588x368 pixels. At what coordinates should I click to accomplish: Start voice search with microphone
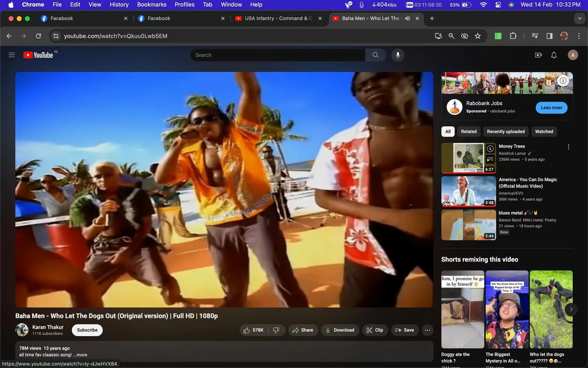click(398, 55)
